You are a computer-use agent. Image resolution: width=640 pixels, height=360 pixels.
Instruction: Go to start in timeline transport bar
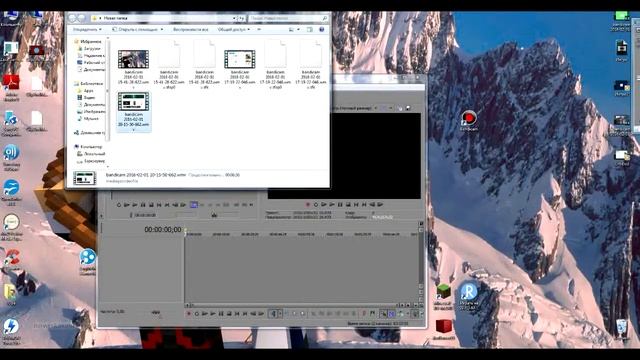[237, 313]
